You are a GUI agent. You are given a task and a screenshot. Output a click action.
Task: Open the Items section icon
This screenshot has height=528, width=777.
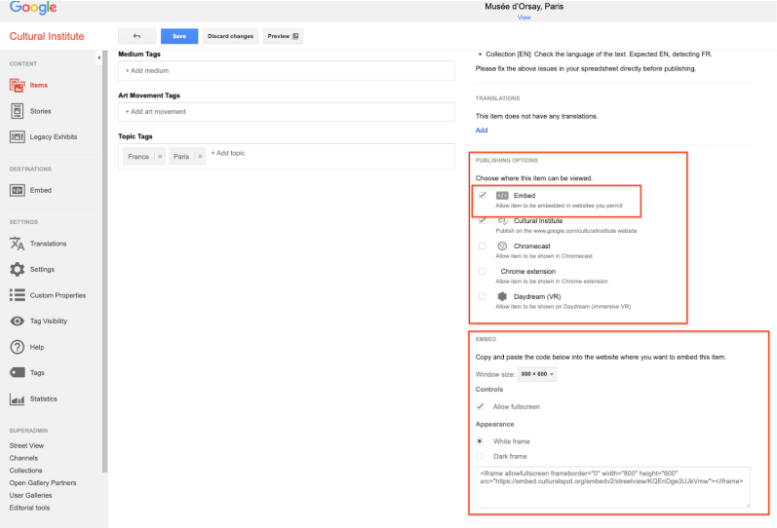click(17, 85)
